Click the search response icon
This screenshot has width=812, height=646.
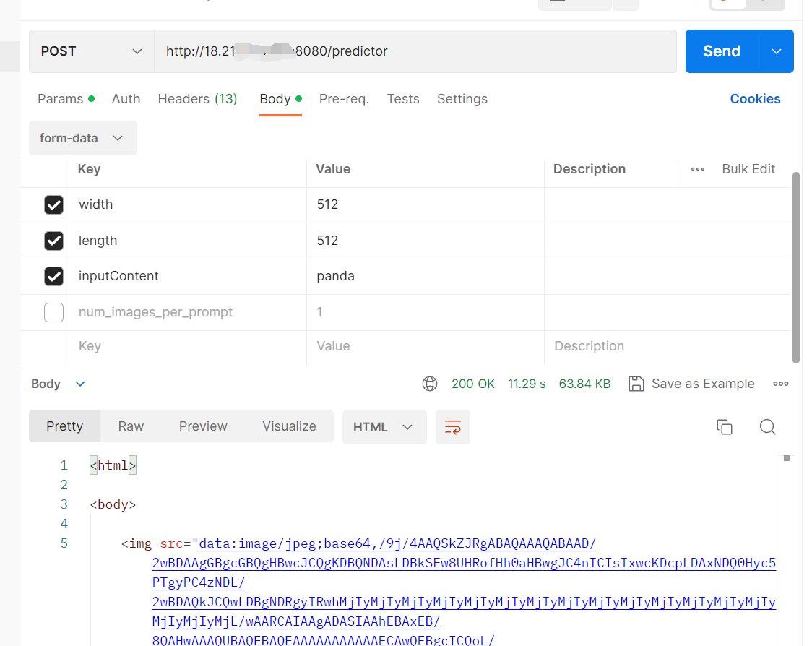[x=767, y=427]
